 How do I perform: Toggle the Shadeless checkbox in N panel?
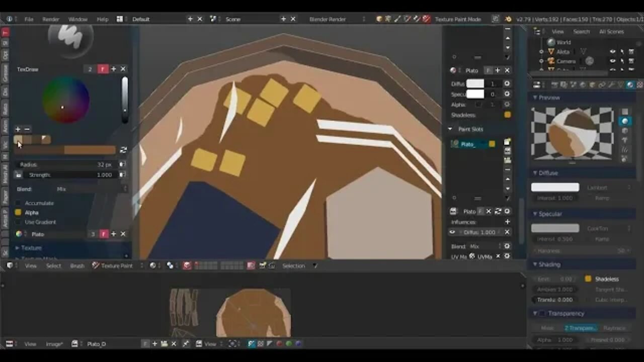(x=507, y=115)
